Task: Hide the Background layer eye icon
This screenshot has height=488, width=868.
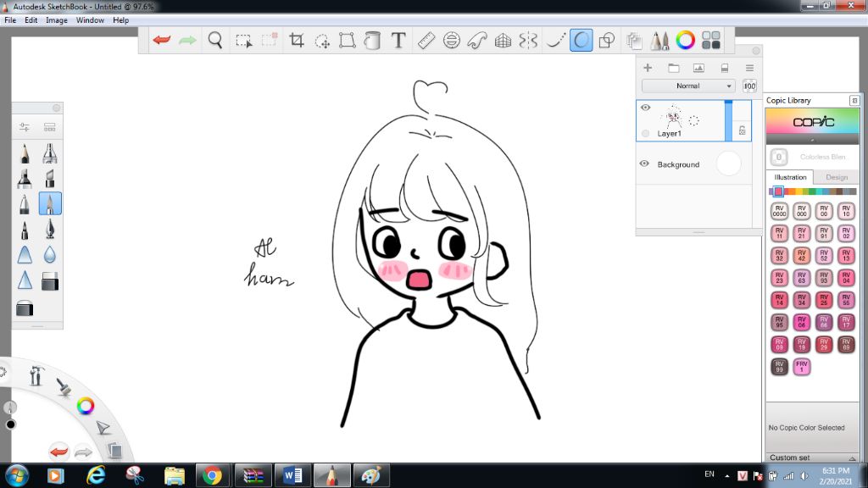Action: [x=644, y=164]
